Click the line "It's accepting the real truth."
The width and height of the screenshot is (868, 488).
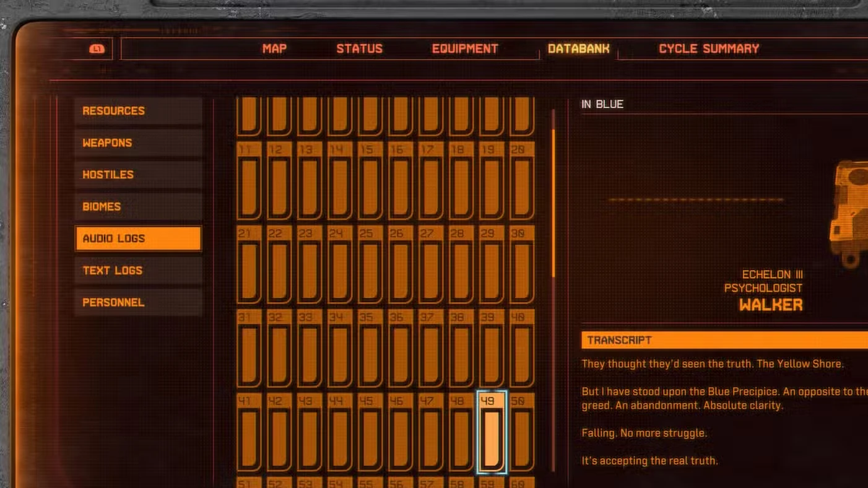649,461
